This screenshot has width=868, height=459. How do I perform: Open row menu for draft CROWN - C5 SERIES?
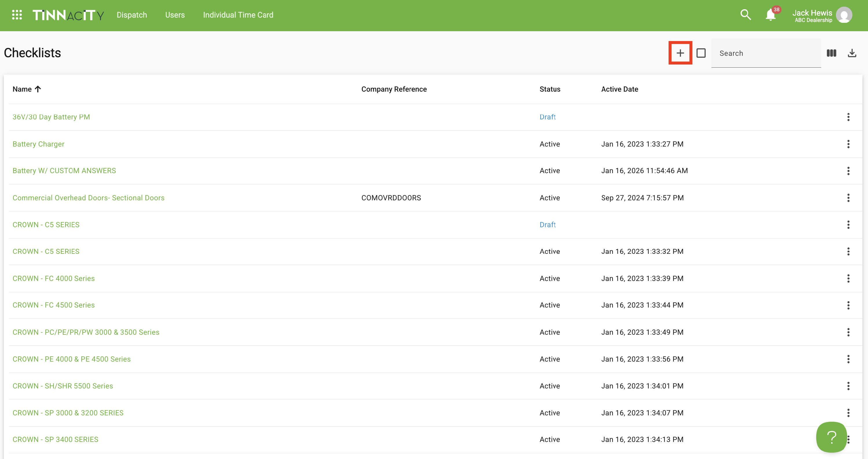pos(848,225)
